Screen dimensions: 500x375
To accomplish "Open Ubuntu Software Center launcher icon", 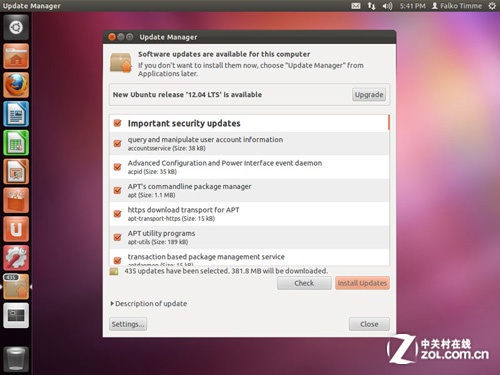I will coord(16,200).
